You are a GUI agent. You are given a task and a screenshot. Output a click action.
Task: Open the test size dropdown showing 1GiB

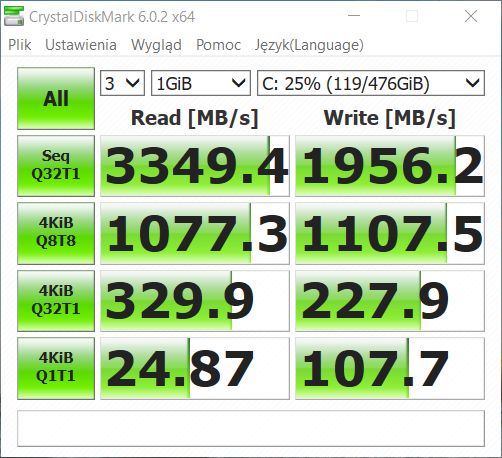click(x=201, y=83)
